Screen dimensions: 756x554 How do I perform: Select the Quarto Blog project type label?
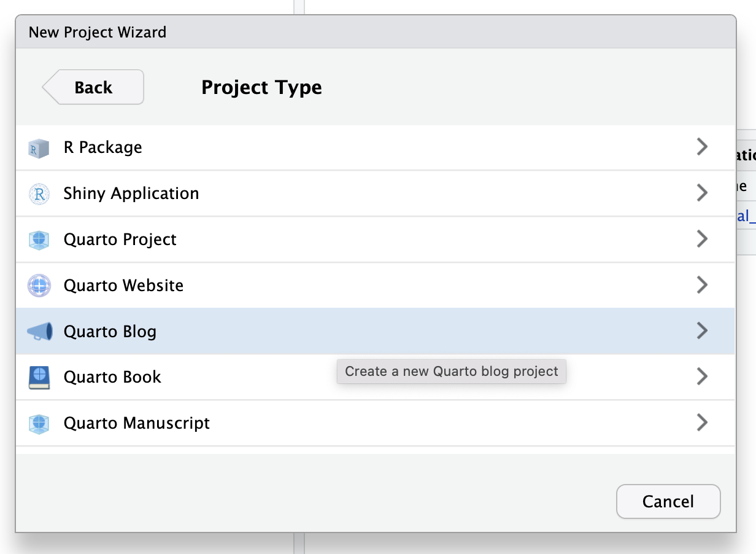110,332
